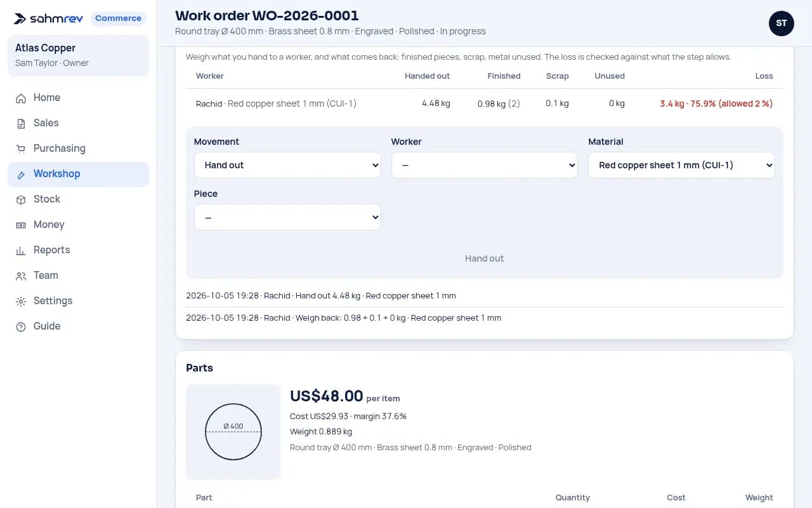Image resolution: width=812 pixels, height=508 pixels.
Task: Open the Purchasing menu item
Action: 78,149
